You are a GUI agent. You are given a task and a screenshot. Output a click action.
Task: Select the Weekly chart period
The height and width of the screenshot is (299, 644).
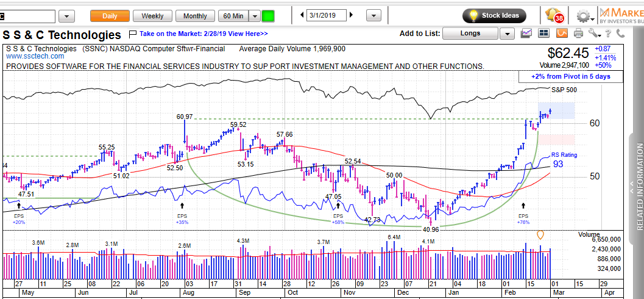click(152, 16)
